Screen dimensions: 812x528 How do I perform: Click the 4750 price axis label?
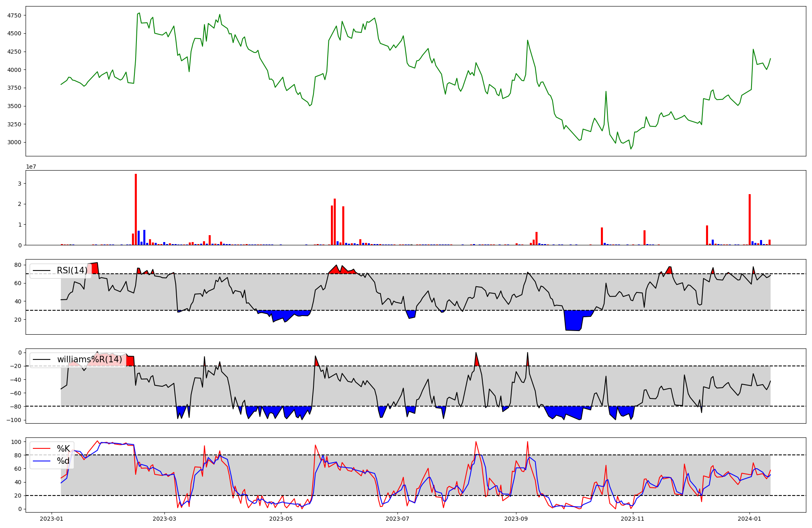14,15
